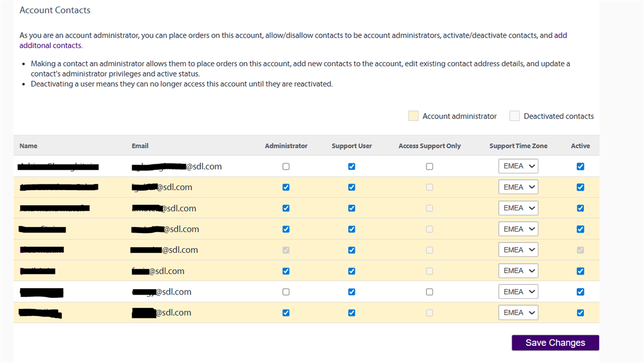Viewport: 644px width, 363px height.
Task: Uncheck Support User in the last row
Action: coord(352,313)
